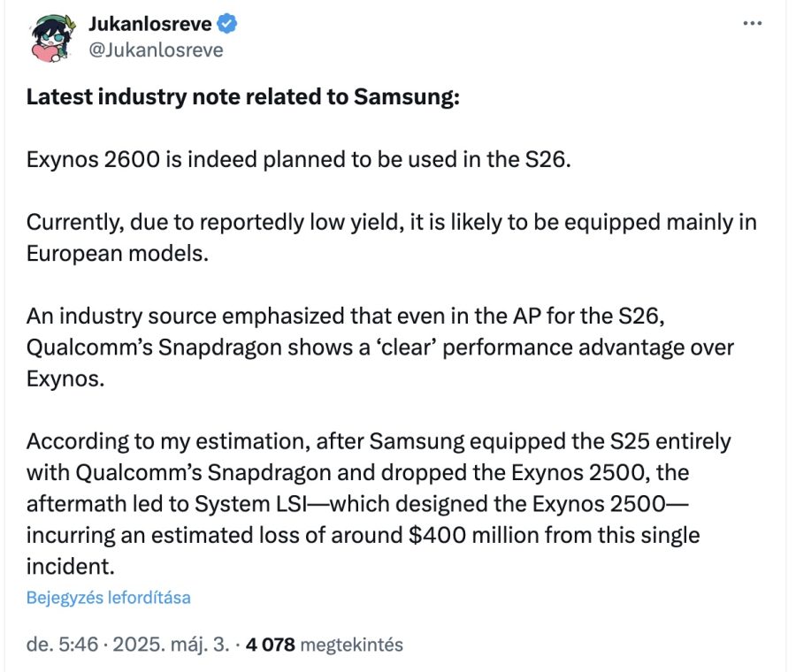Click 'Bejegyzés lefordítása' to translate post
Image resolution: width=796 pixels, height=672 pixels.
[x=109, y=597]
